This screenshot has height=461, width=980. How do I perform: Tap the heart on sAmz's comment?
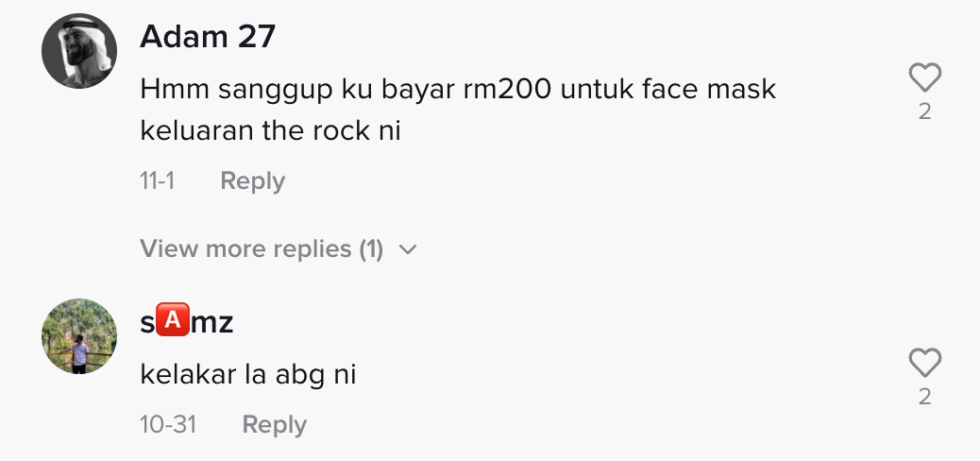924,364
